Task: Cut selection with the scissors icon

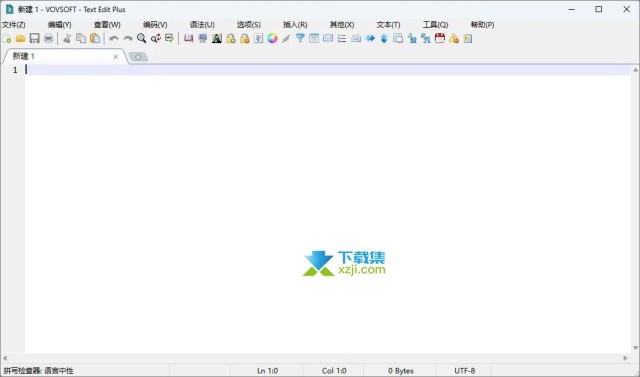Action: tap(67, 39)
